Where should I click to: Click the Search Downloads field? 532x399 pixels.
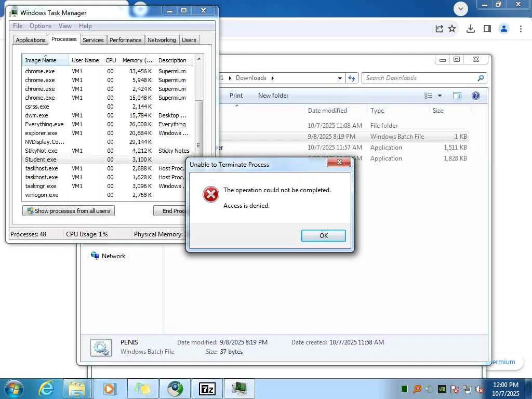click(420, 78)
